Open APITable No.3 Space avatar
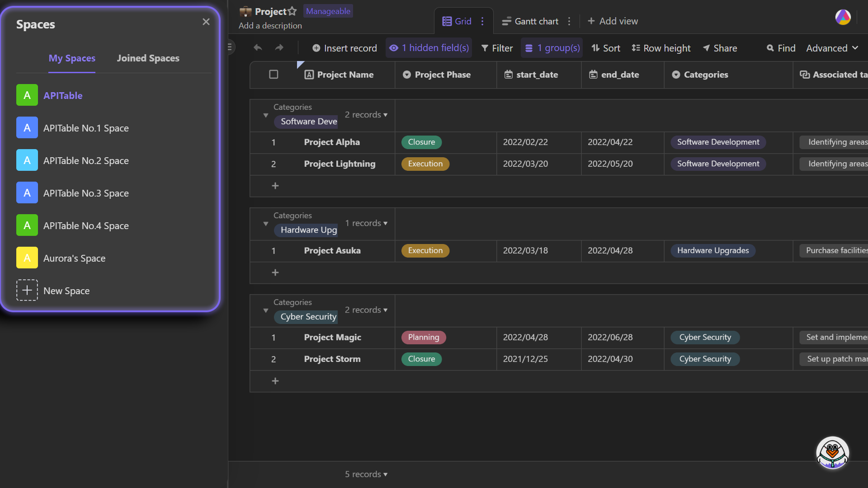The image size is (868, 488). (27, 193)
